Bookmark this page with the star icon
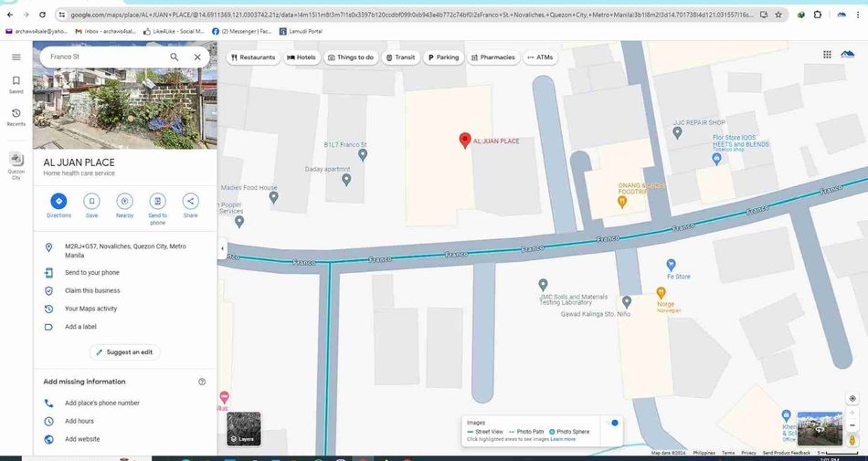 pos(778,15)
